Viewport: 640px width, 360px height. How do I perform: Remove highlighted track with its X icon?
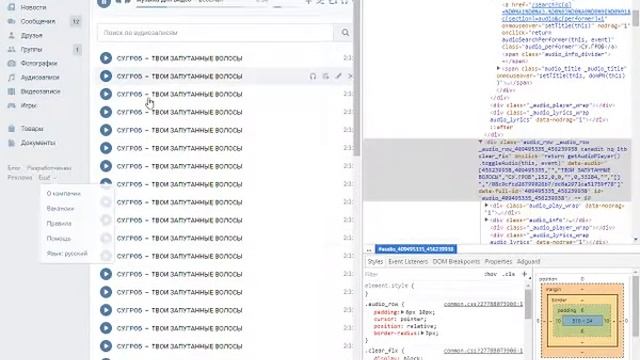click(350, 76)
